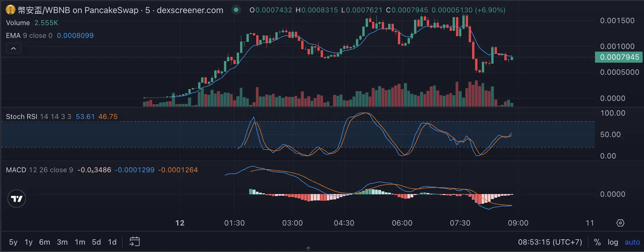This screenshot has width=644, height=252.
Task: Select the 3m date range
Action: click(62, 242)
